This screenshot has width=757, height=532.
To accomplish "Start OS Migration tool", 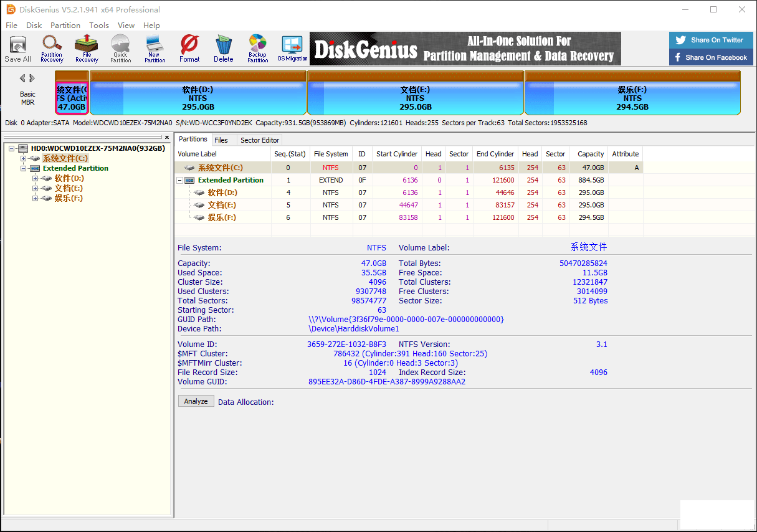I will coord(292,49).
